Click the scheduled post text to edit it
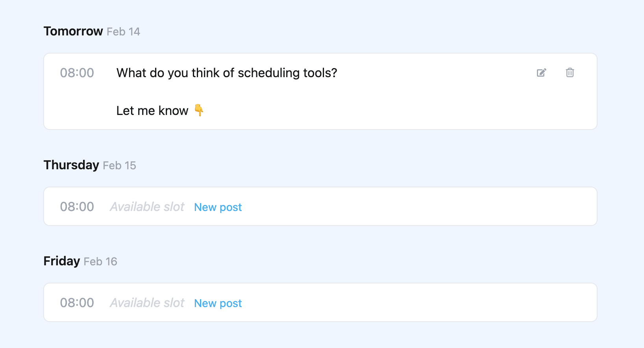Viewport: 644px width, 348px height. click(x=226, y=73)
